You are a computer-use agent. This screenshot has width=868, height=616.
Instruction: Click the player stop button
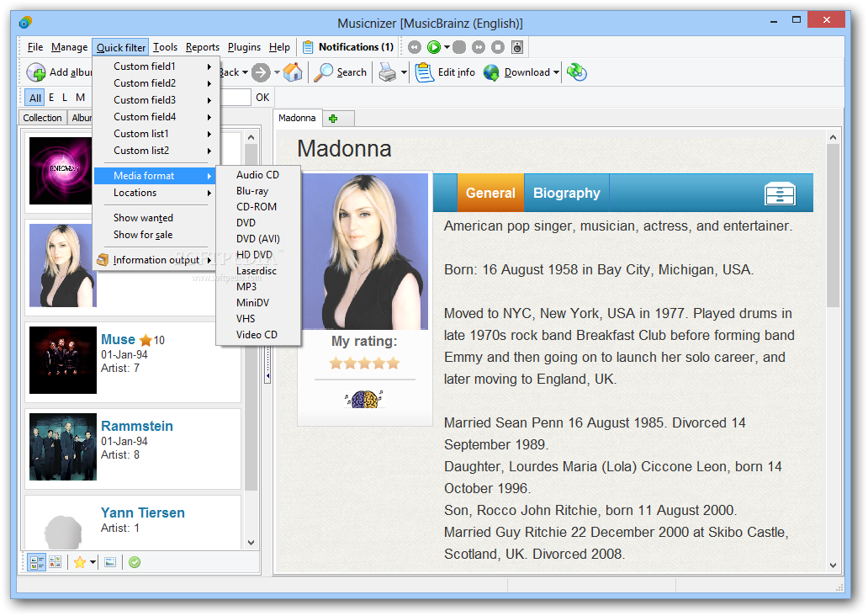pyautogui.click(x=498, y=47)
